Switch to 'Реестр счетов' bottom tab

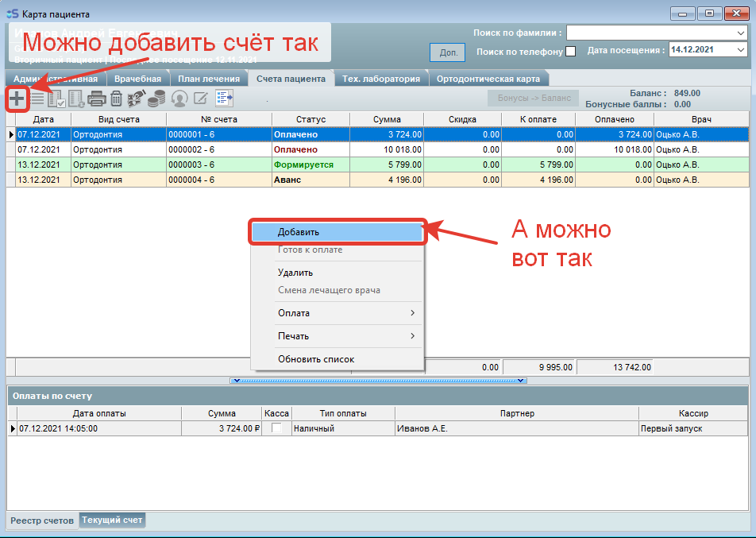(42, 521)
